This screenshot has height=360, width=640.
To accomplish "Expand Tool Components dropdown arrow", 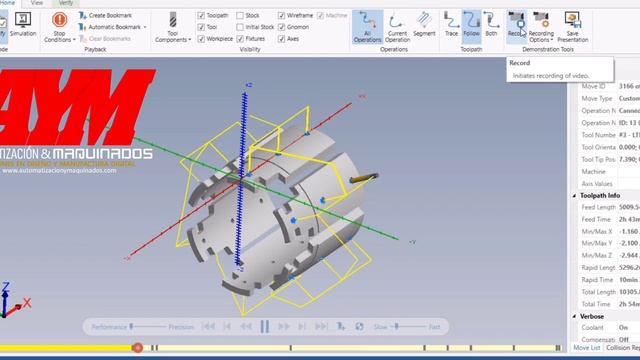I will [190, 40].
